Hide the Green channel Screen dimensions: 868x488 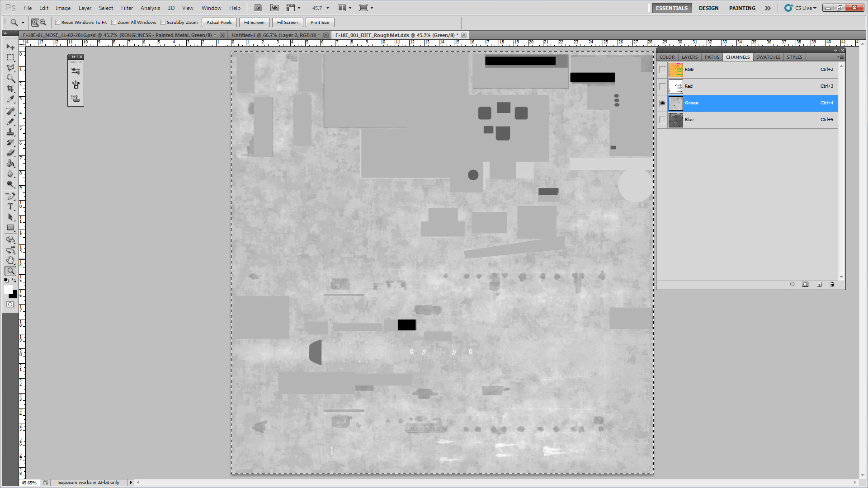(x=662, y=103)
